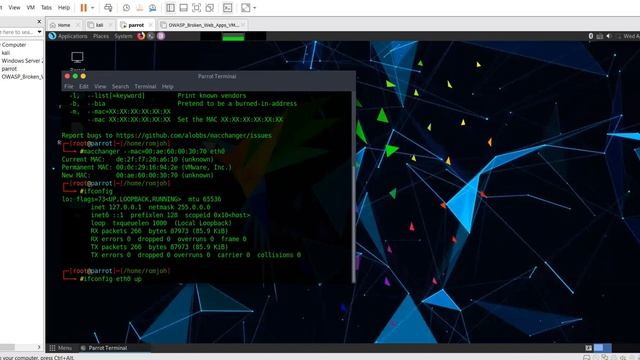Close the OWASP_Broken_Web_Apps tab
Viewport: 640px width, 360px height.
tap(243, 25)
